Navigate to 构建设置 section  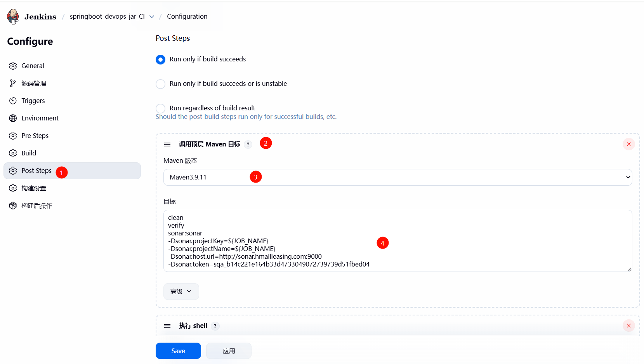(x=34, y=188)
